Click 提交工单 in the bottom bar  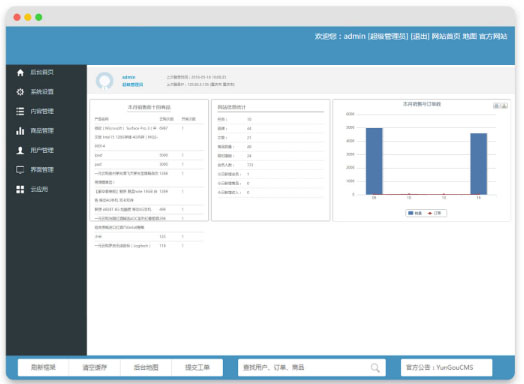pos(197,367)
